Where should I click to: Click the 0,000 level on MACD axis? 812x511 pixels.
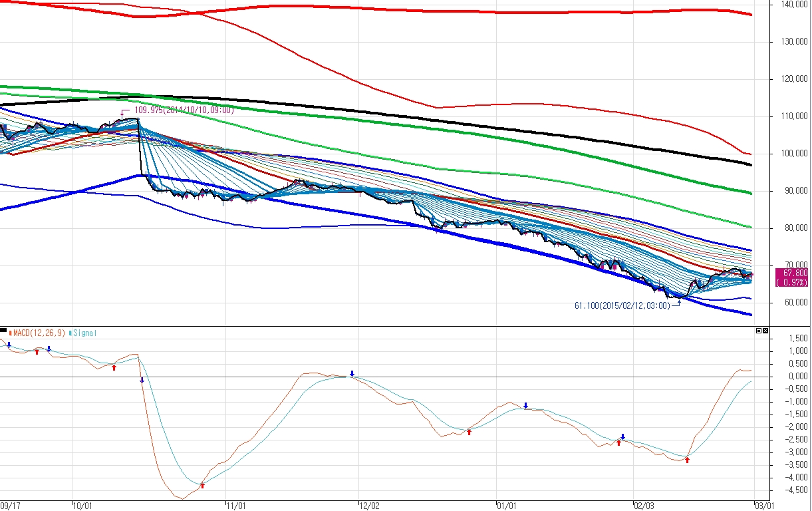point(791,377)
